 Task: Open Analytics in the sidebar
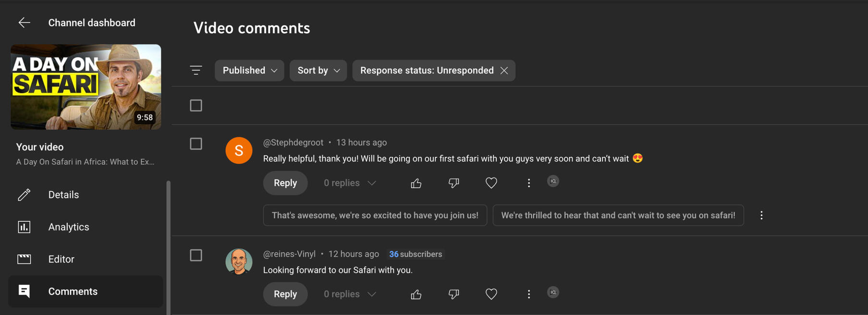(x=68, y=227)
